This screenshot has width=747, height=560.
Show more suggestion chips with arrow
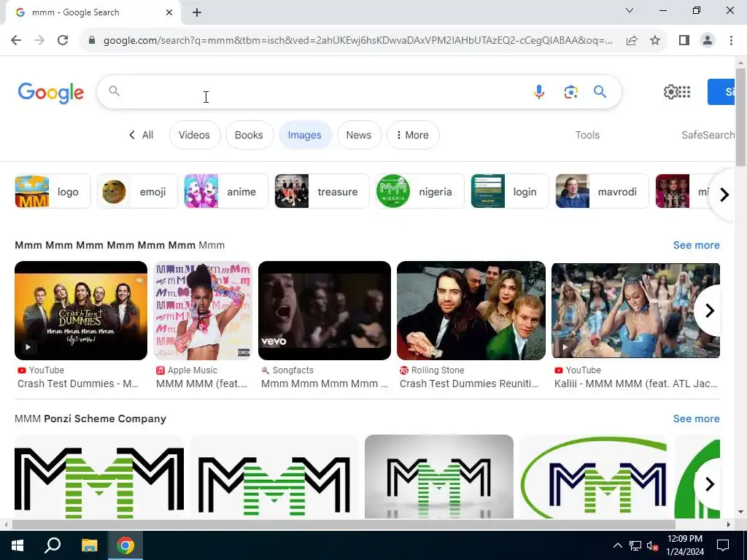tap(724, 194)
